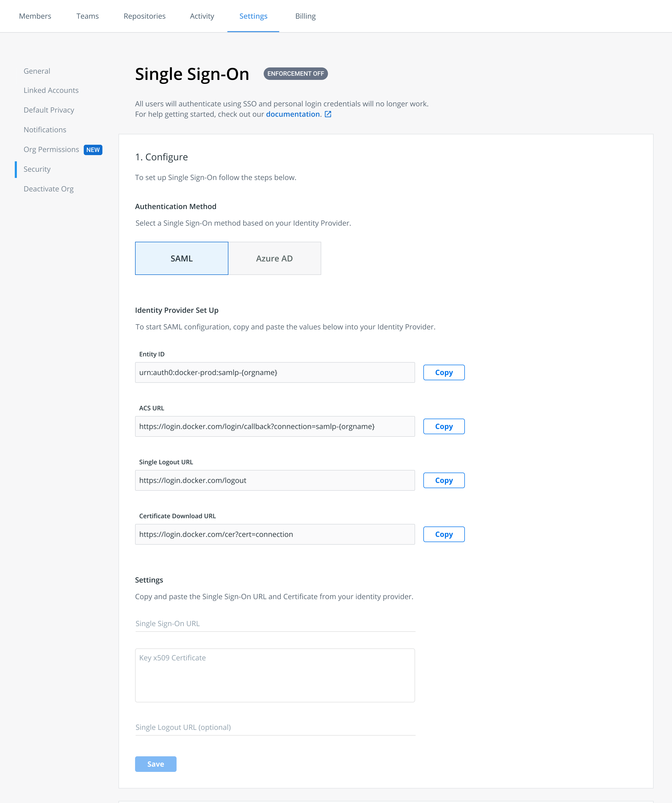Image resolution: width=672 pixels, height=803 pixels.
Task: Open the documentation link
Action: 293,114
